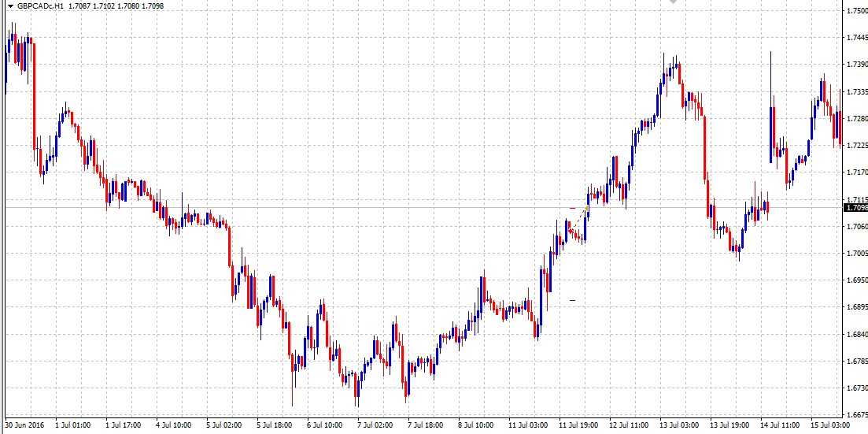Click the red dotted trade history line

(x=578, y=220)
